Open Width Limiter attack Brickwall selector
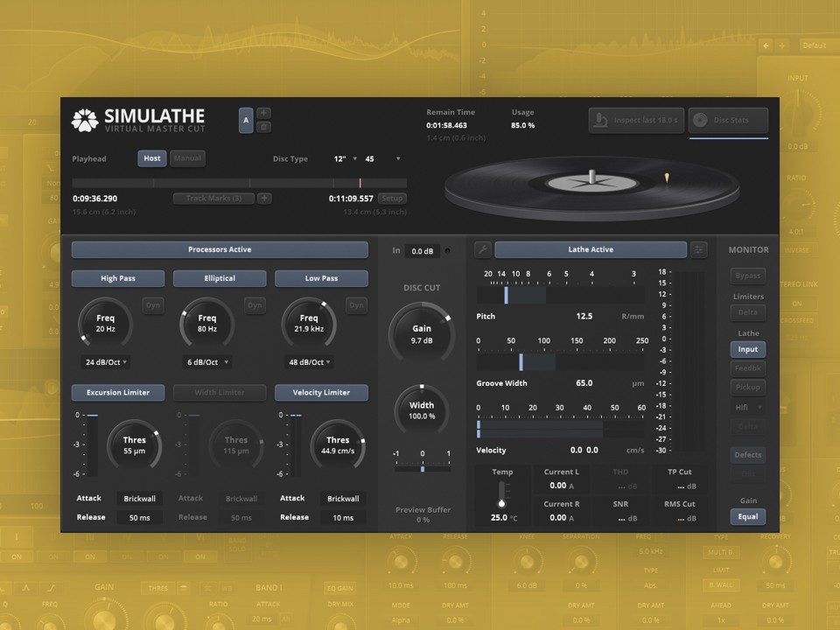840x630 pixels. (241, 499)
